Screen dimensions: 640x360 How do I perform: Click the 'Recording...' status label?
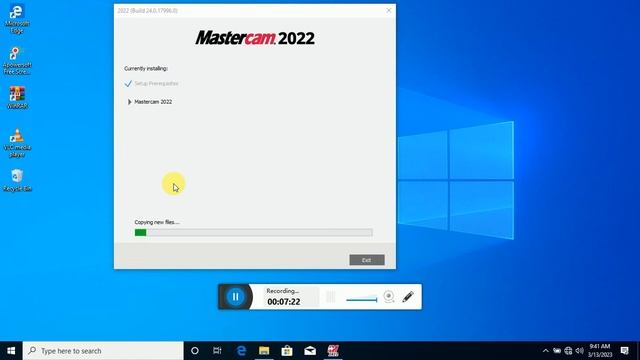[x=282, y=291]
